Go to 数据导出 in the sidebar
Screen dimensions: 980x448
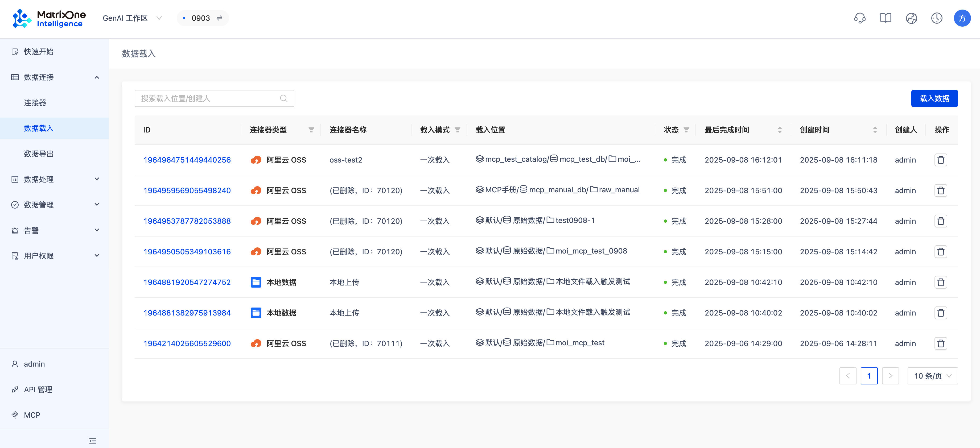(38, 154)
